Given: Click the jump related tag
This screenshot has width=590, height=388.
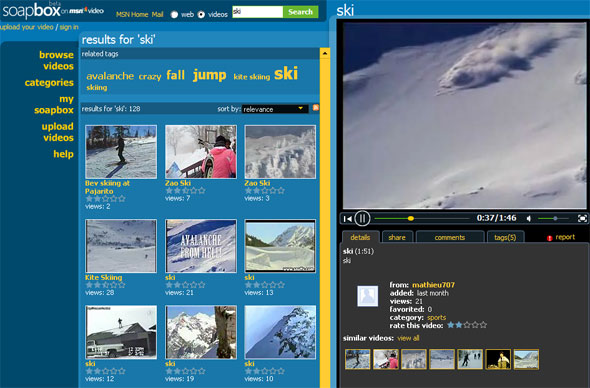Looking at the screenshot, I should [x=210, y=75].
